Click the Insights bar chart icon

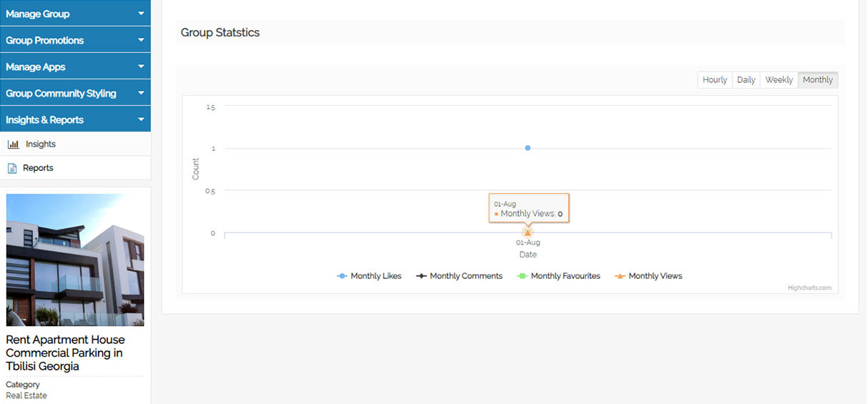(x=13, y=144)
